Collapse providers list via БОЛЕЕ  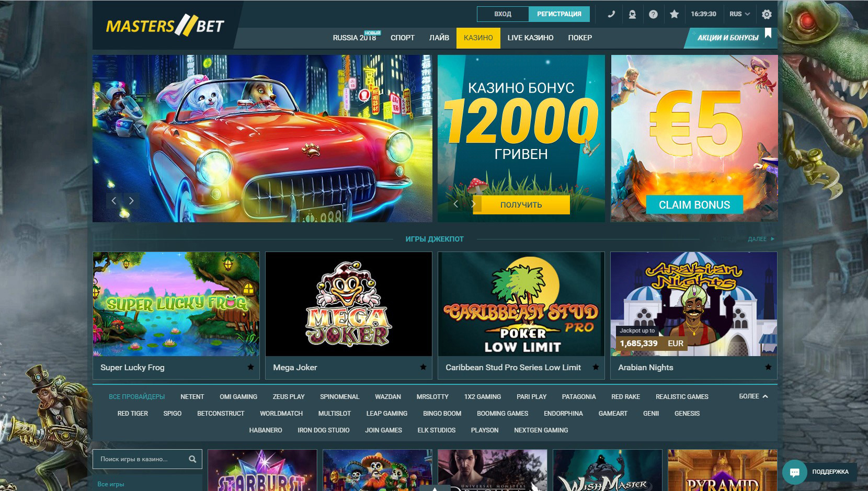753,396
